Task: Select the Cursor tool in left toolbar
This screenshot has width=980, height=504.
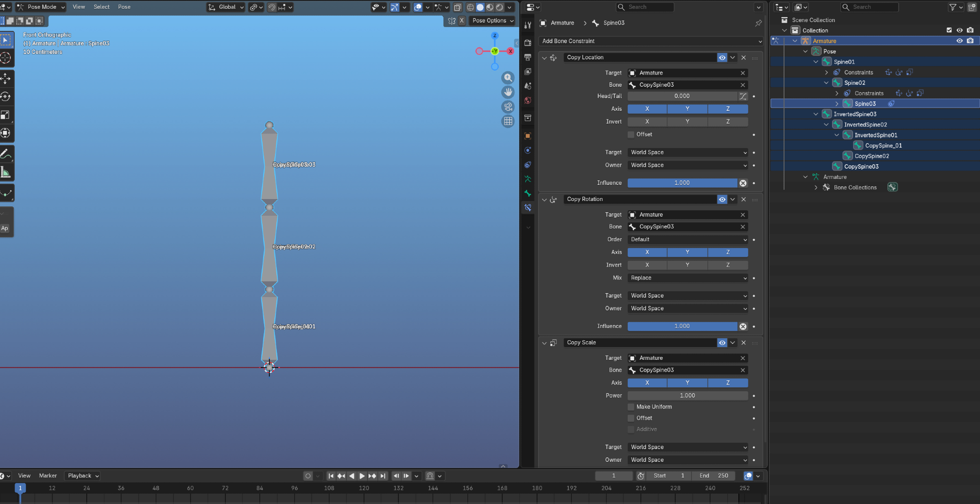Action: [x=6, y=58]
